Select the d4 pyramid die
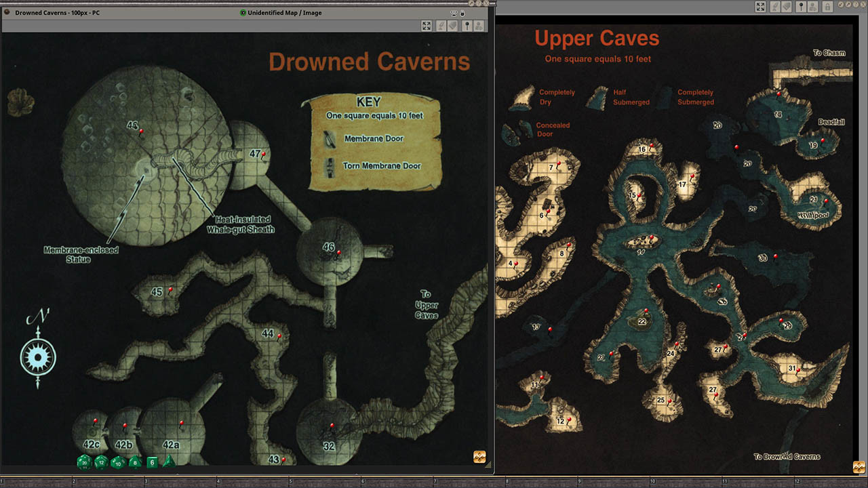Image resolution: width=868 pixels, height=488 pixels. (x=169, y=462)
